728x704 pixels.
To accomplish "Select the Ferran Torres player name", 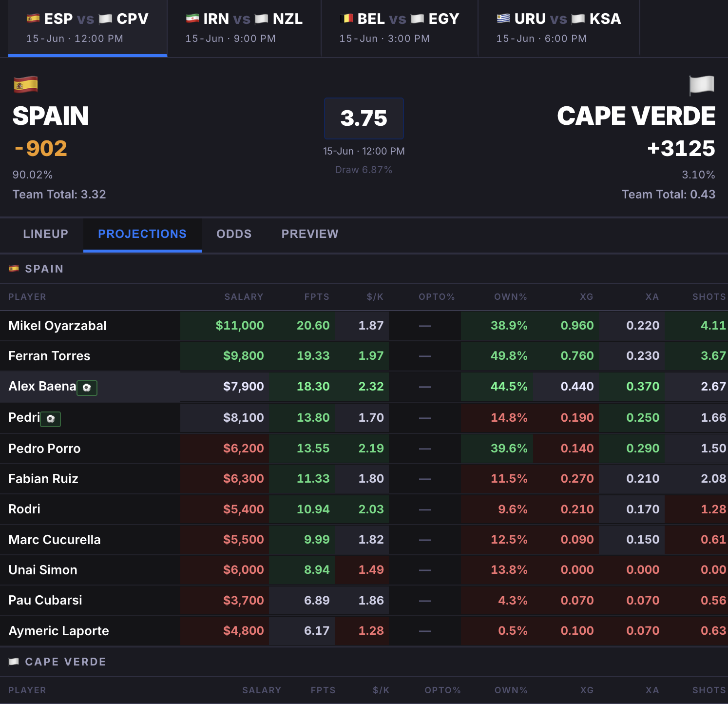I will (x=49, y=356).
